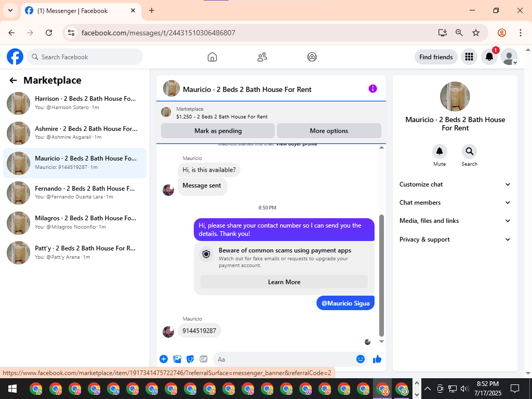This screenshot has width=532, height=399.
Task: Search in conversation using magnifier icon
Action: tap(469, 151)
